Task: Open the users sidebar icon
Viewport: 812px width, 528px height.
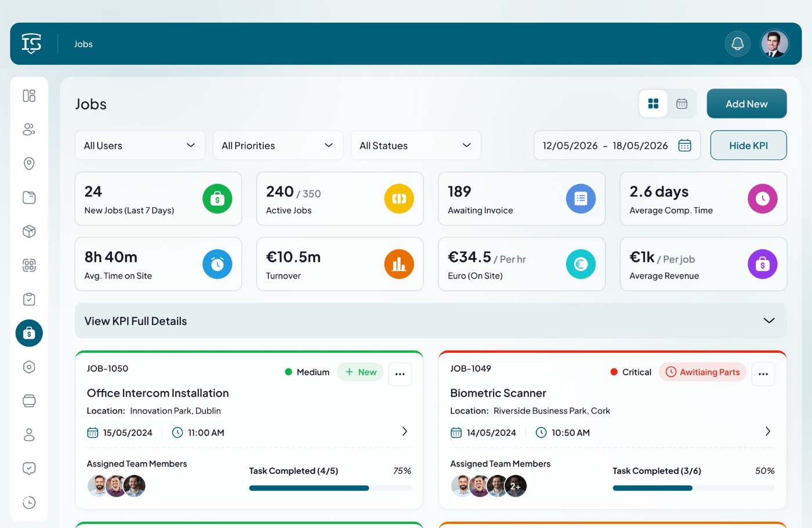Action: 29,129
